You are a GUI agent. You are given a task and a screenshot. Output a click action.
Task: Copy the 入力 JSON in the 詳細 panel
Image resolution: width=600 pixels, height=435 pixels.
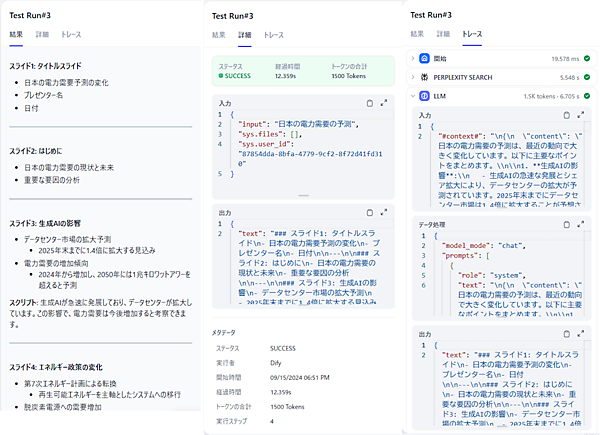pyautogui.click(x=370, y=103)
